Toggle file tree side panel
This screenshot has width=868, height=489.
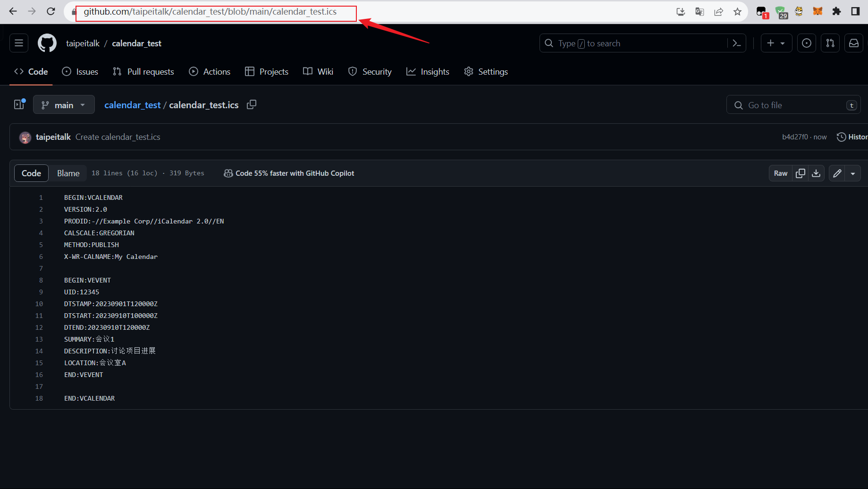point(19,104)
